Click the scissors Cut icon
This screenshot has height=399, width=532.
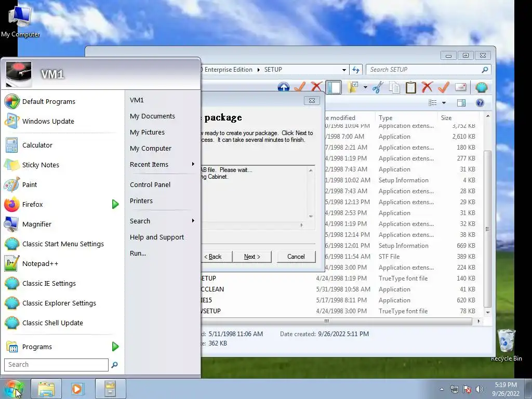pos(378,87)
